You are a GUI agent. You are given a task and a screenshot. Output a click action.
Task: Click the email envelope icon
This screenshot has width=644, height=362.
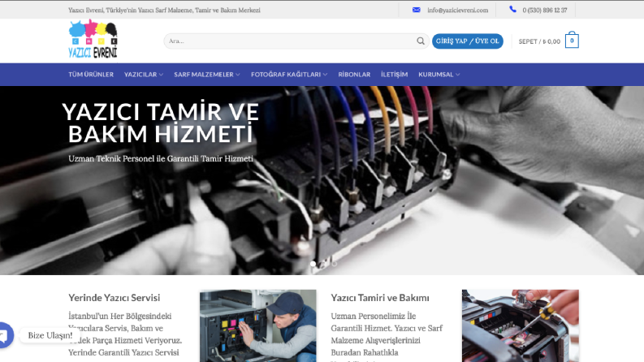click(x=417, y=10)
